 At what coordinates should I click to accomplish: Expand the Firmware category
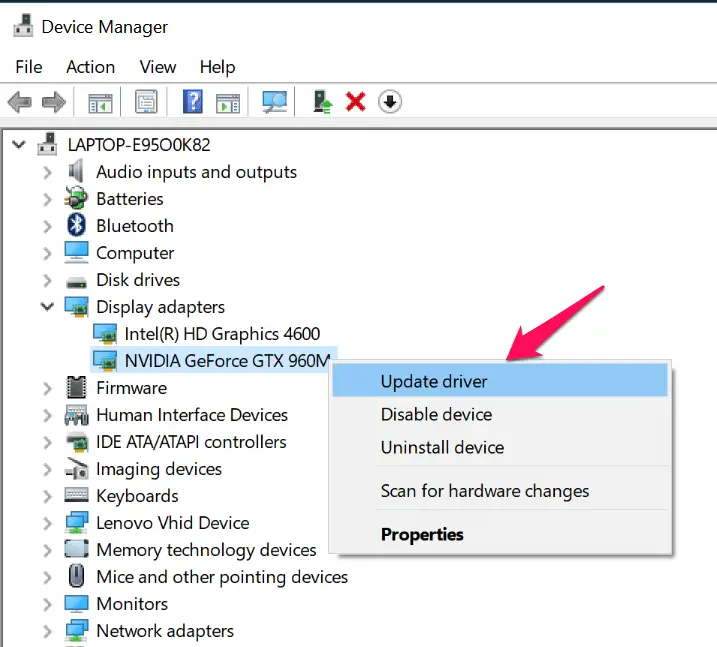[x=47, y=388]
